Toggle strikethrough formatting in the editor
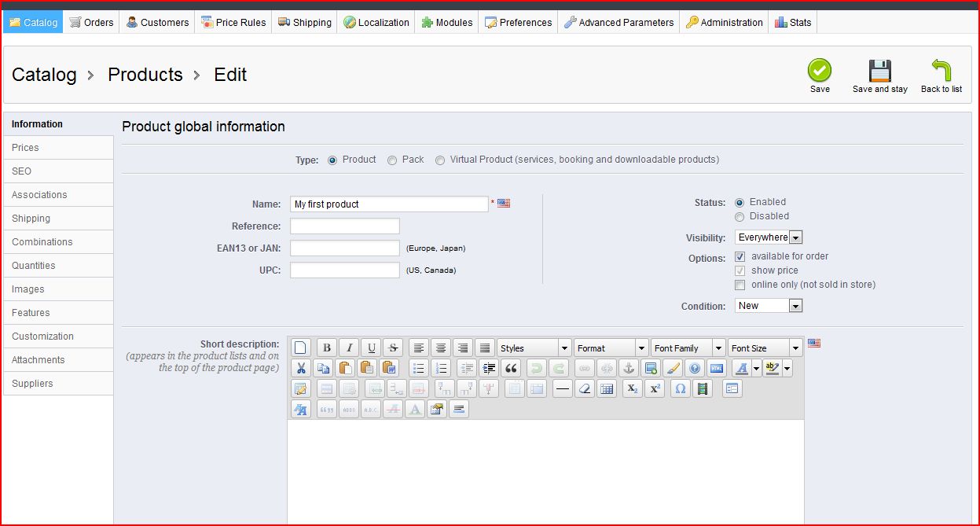Viewport: 980px width, 526px height. pyautogui.click(x=393, y=348)
